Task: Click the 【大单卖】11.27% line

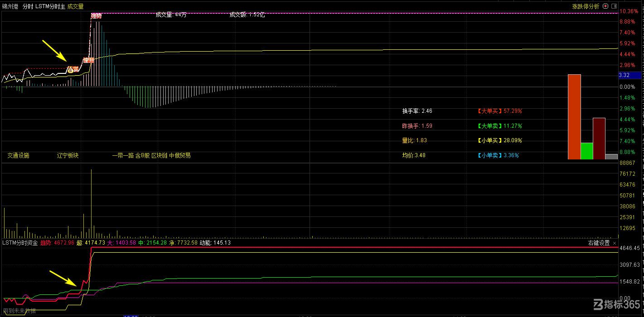Action: 500,126
